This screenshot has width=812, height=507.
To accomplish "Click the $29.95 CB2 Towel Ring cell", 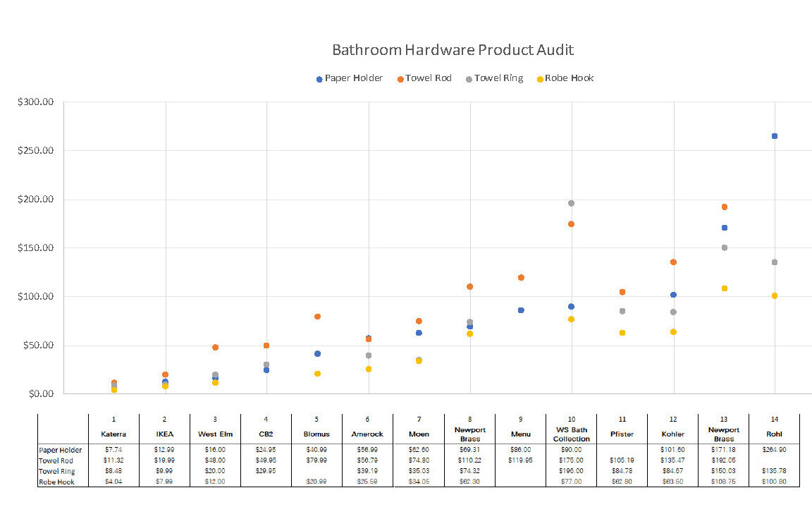I will point(266,471).
